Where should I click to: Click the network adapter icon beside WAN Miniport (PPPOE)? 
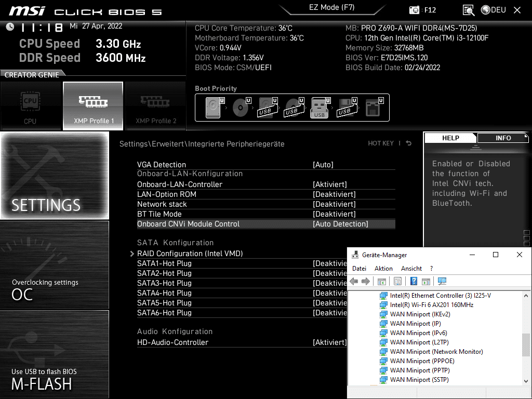(383, 361)
